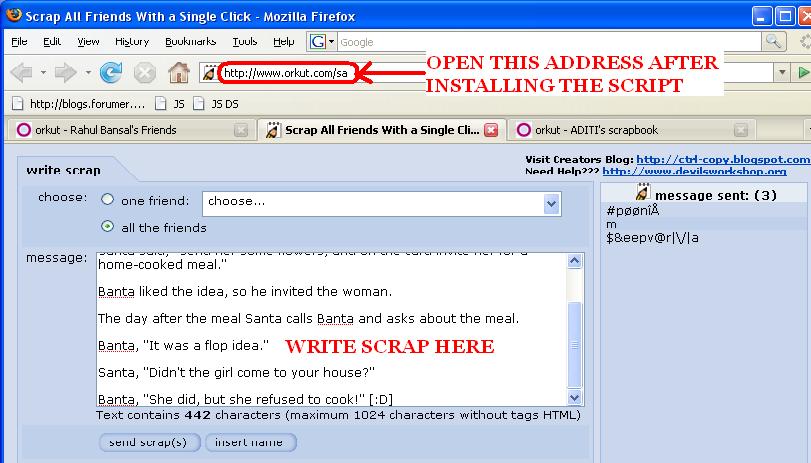Image resolution: width=811 pixels, height=463 pixels.
Task: Click the message box scroll up arrow
Action: [575, 261]
